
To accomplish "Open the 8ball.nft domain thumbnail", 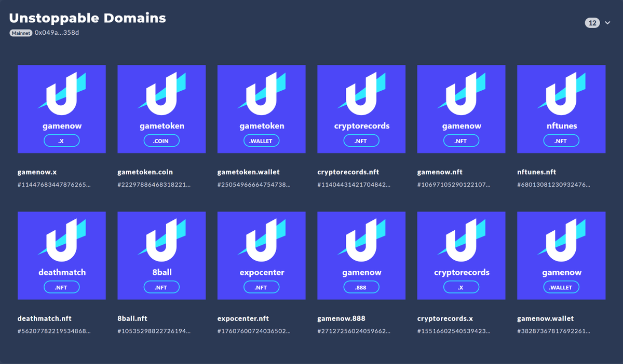I will pyautogui.click(x=161, y=256).
